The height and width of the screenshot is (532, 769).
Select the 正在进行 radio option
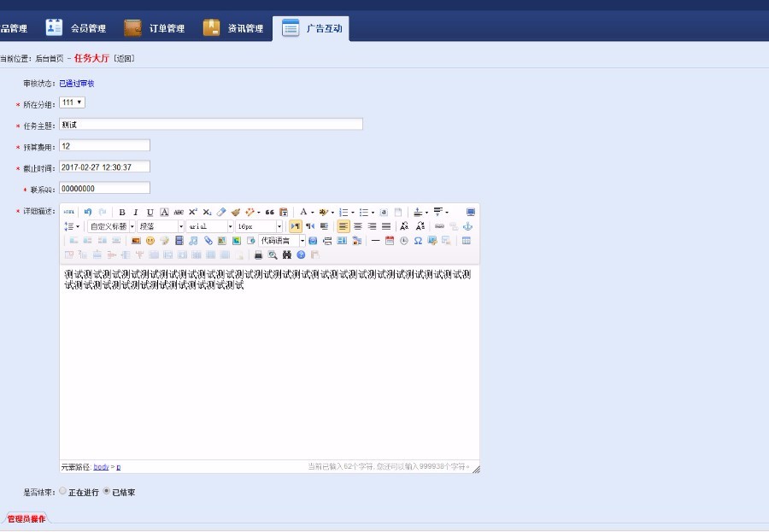(62, 491)
